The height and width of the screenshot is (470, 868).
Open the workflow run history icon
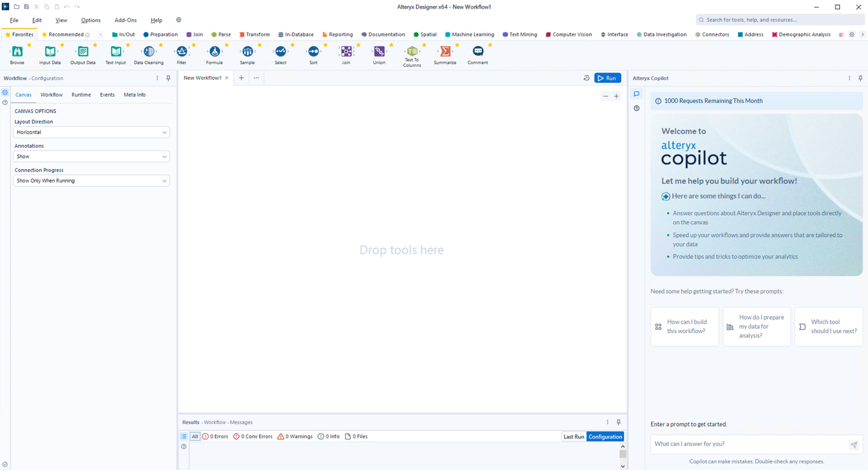tap(586, 78)
